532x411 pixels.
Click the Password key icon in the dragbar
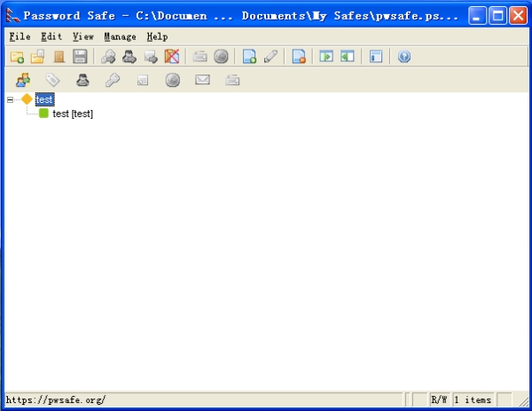[113, 80]
